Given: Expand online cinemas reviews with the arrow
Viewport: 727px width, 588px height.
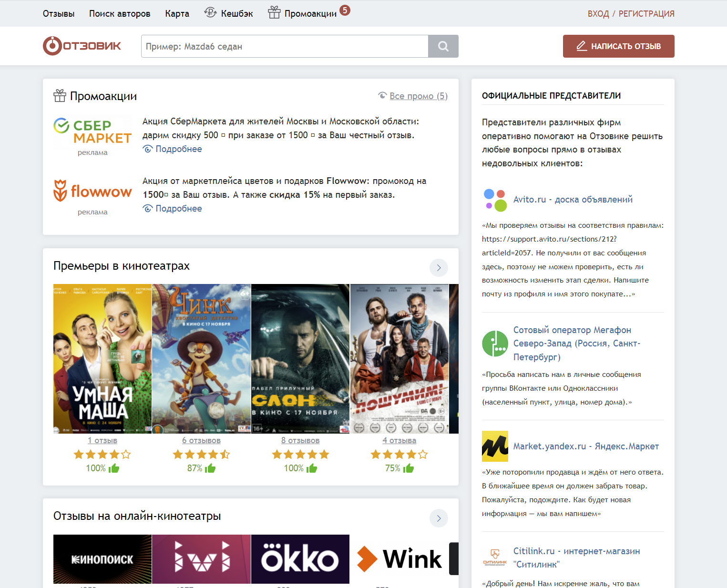Looking at the screenshot, I should coord(439,518).
